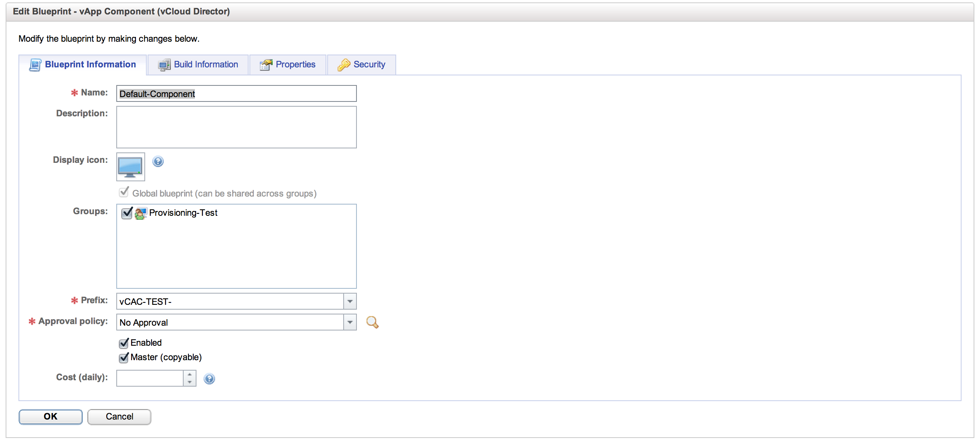Expand the Approval policy dropdown
This screenshot has width=980, height=442.
350,322
